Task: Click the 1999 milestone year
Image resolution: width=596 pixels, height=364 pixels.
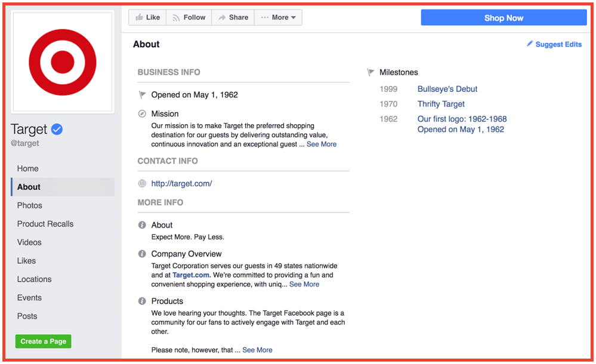Action: (x=388, y=89)
